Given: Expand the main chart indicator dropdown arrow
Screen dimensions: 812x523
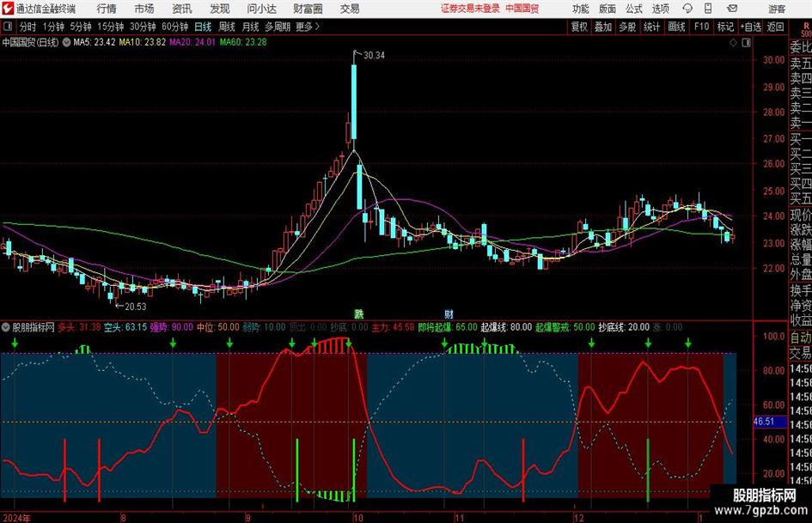Looking at the screenshot, I should (66, 42).
